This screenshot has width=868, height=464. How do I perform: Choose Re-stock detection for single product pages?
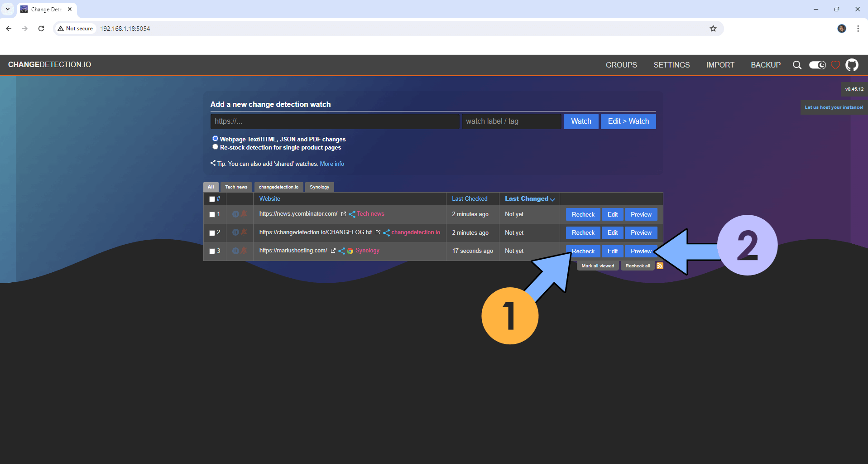point(215,147)
